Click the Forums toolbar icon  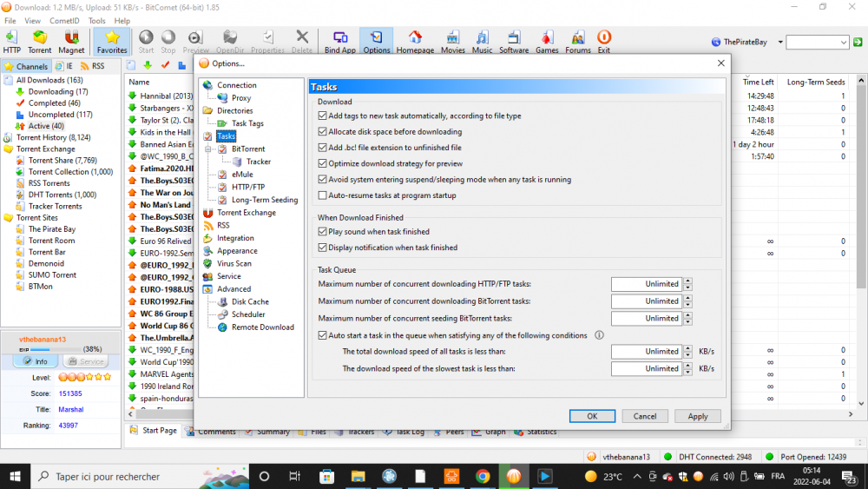tap(578, 42)
